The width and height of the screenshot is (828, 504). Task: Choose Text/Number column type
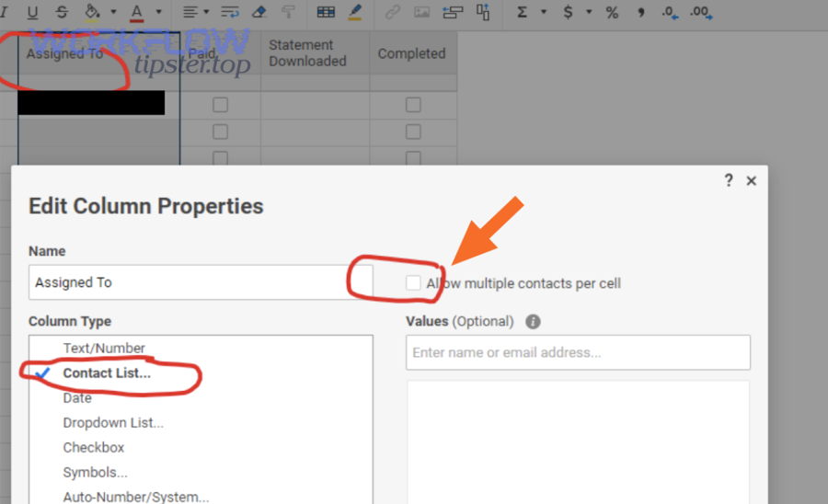coord(104,349)
